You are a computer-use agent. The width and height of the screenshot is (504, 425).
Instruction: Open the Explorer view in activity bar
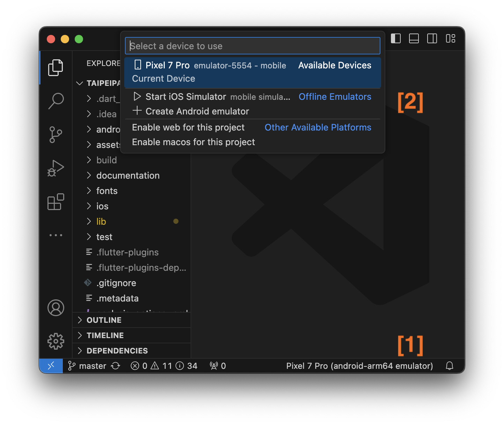pos(55,68)
